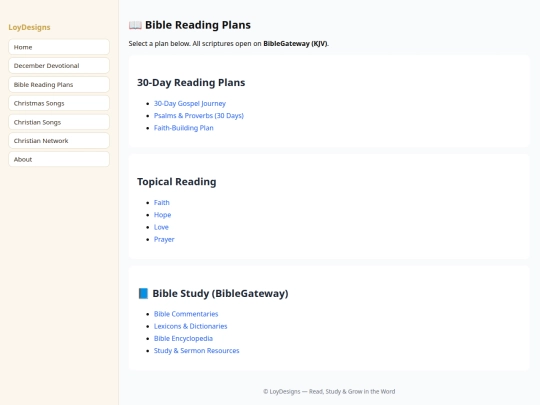The image size is (540, 405).
Task: Open the Christian Network page
Action: [x=59, y=141]
